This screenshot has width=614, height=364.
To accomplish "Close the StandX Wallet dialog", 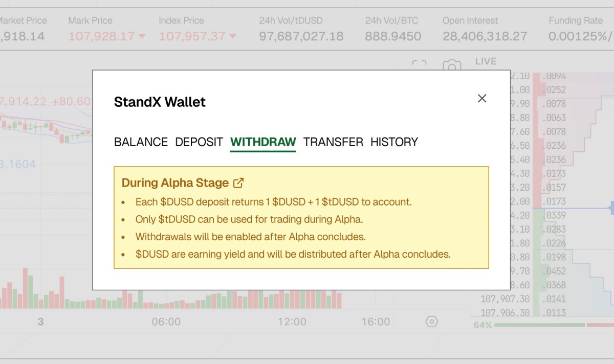I will point(481,98).
